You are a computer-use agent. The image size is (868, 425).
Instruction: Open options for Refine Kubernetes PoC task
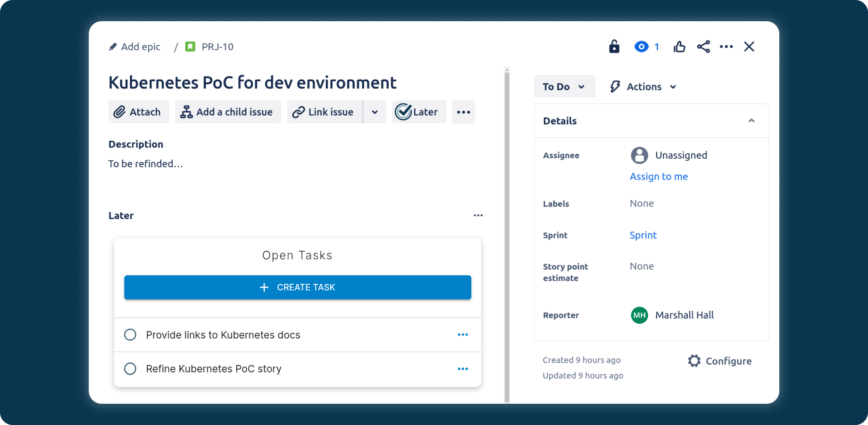tap(463, 369)
